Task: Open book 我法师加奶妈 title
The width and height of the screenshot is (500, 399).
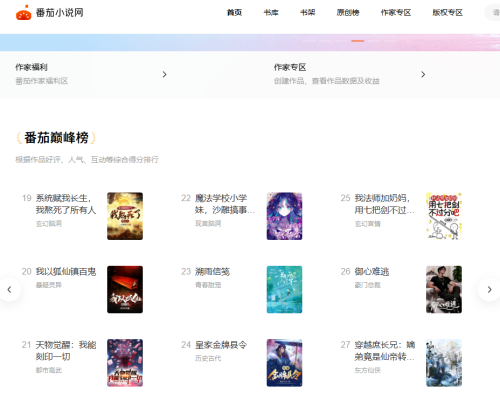Action: (x=384, y=204)
